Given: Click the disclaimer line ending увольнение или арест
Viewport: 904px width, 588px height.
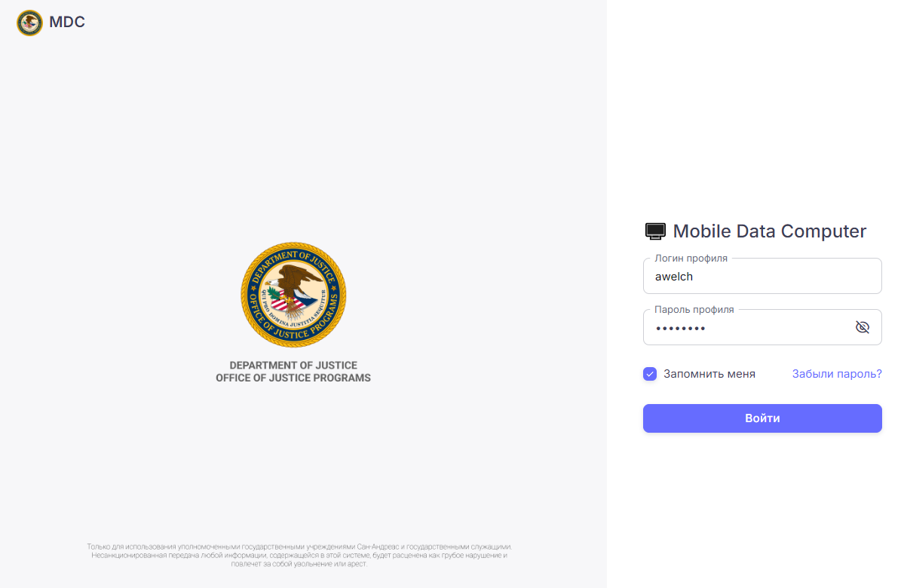Looking at the screenshot, I should (x=299, y=565).
